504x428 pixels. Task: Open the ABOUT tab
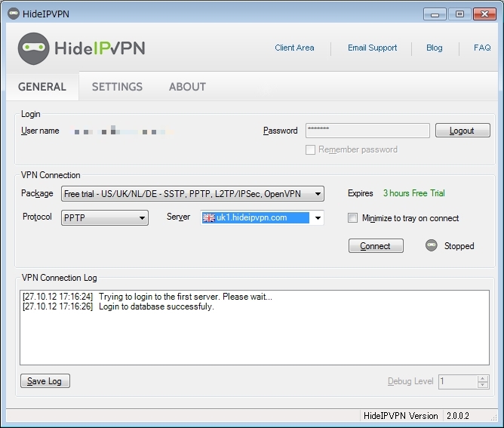[x=187, y=87]
